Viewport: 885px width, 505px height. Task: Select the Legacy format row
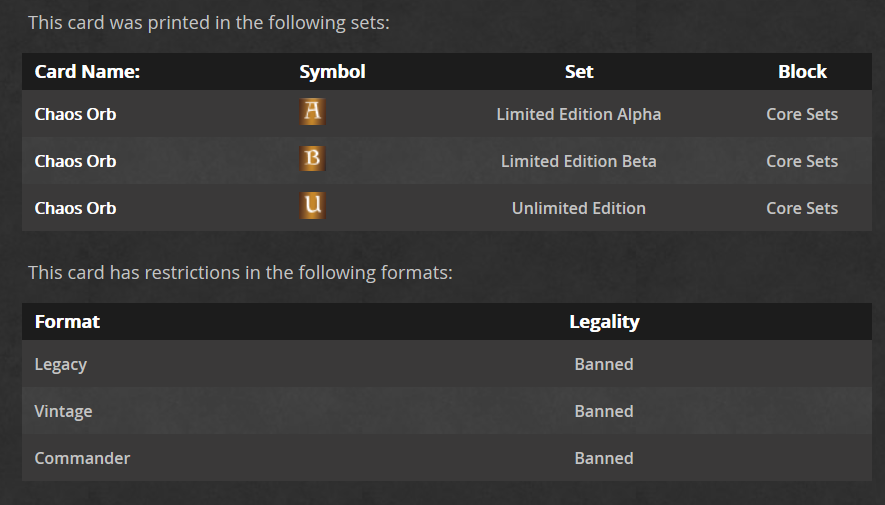(x=61, y=365)
